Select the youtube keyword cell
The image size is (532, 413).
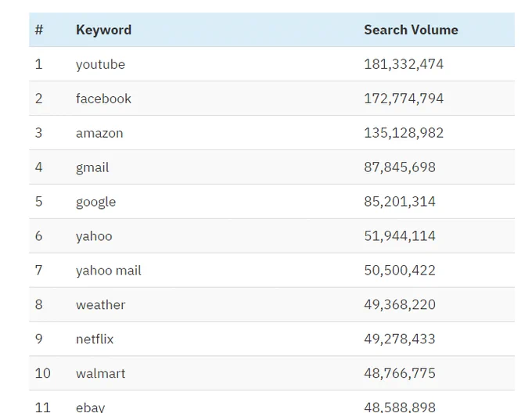[x=100, y=64]
